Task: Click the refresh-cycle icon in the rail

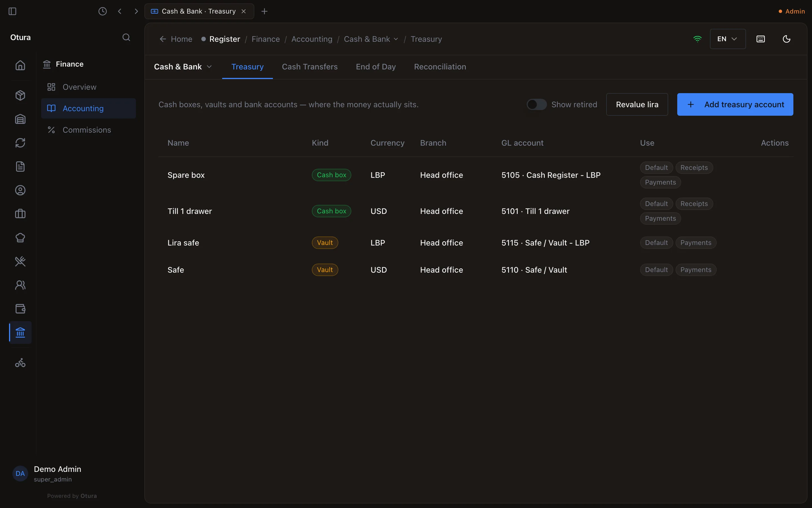Action: click(20, 143)
